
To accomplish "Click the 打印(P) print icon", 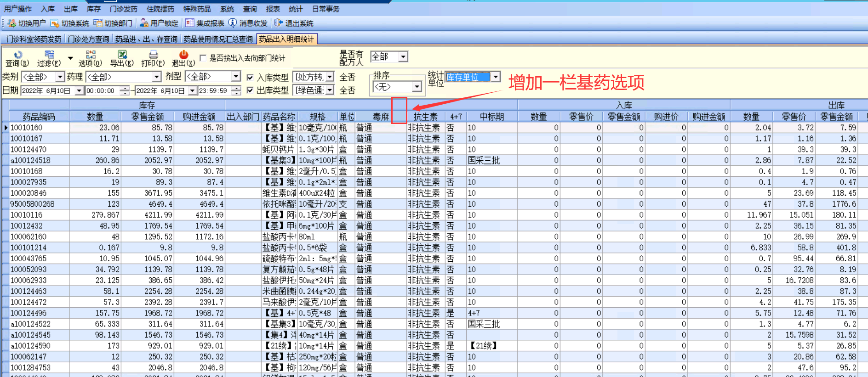I will [153, 55].
